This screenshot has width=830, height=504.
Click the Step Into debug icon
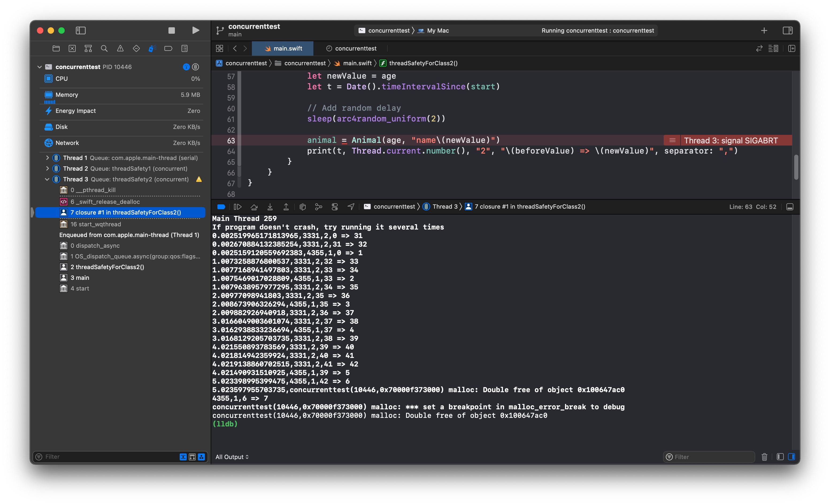(x=270, y=207)
